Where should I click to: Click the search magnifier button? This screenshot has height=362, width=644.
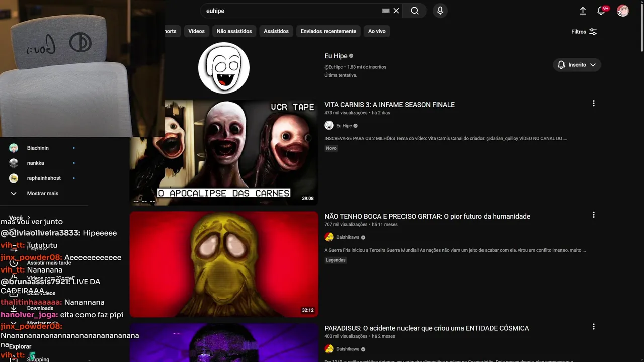click(x=414, y=11)
